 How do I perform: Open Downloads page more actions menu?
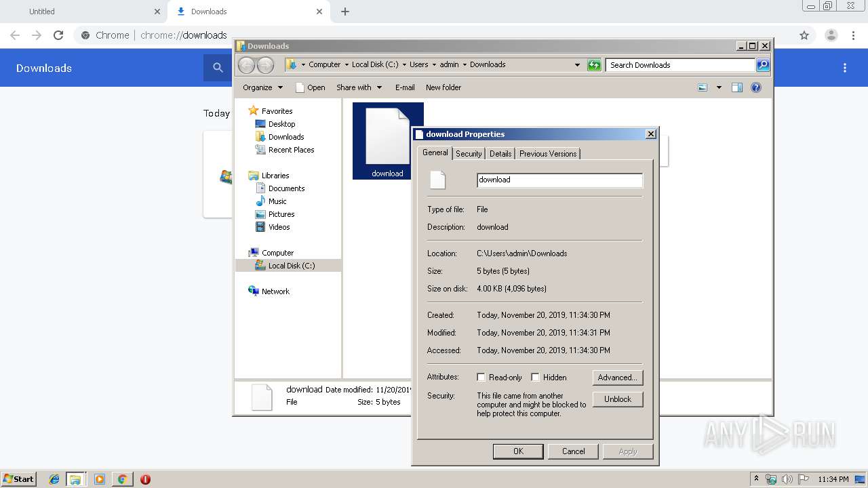point(845,68)
